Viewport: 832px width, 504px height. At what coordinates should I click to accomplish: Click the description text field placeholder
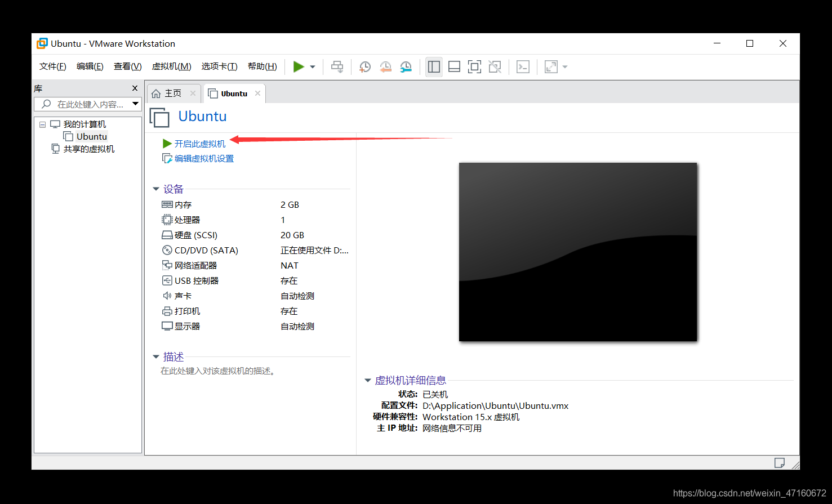point(218,371)
